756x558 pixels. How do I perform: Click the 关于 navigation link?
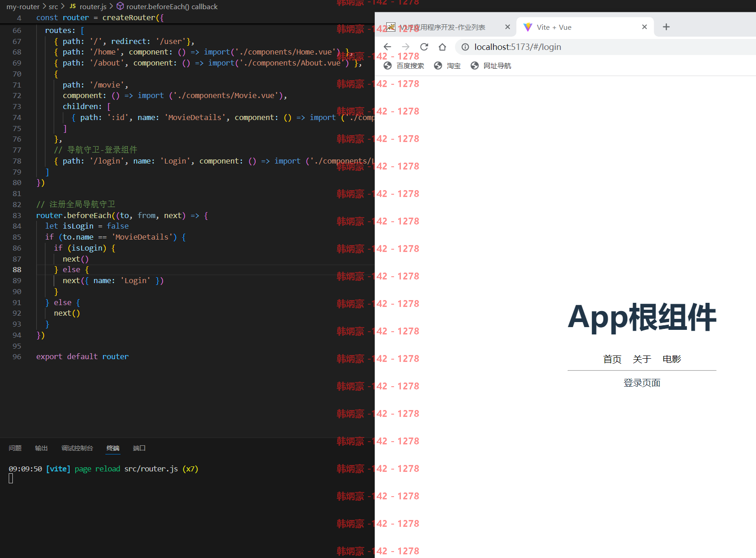pyautogui.click(x=642, y=359)
